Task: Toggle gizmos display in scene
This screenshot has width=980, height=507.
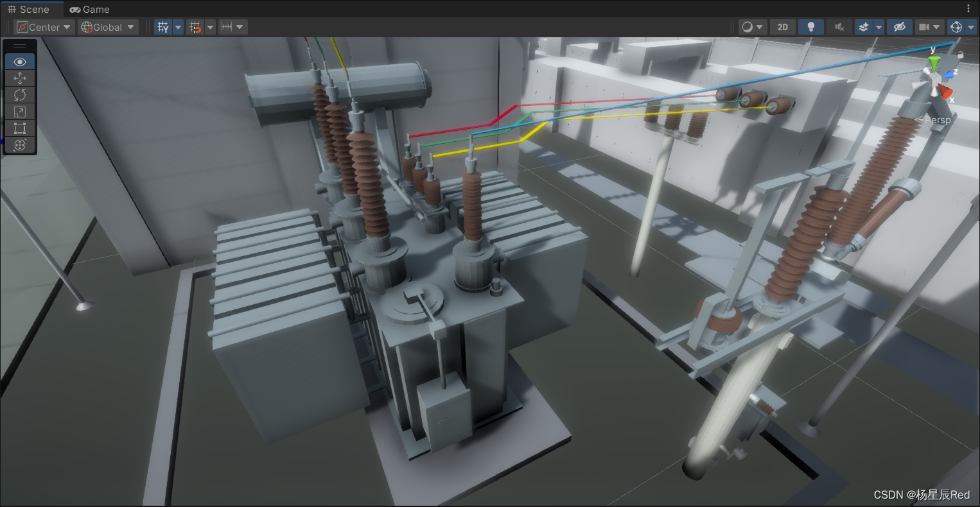Action: [956, 27]
